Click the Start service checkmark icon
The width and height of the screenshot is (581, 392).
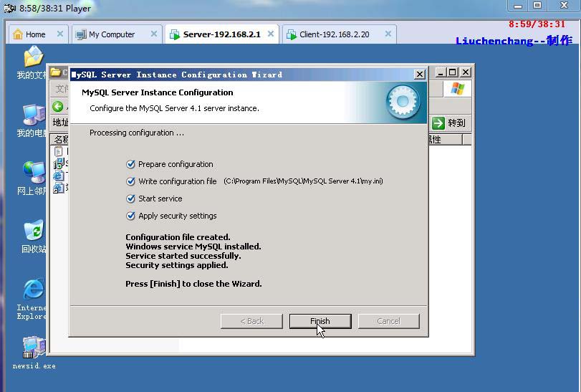[x=130, y=199]
